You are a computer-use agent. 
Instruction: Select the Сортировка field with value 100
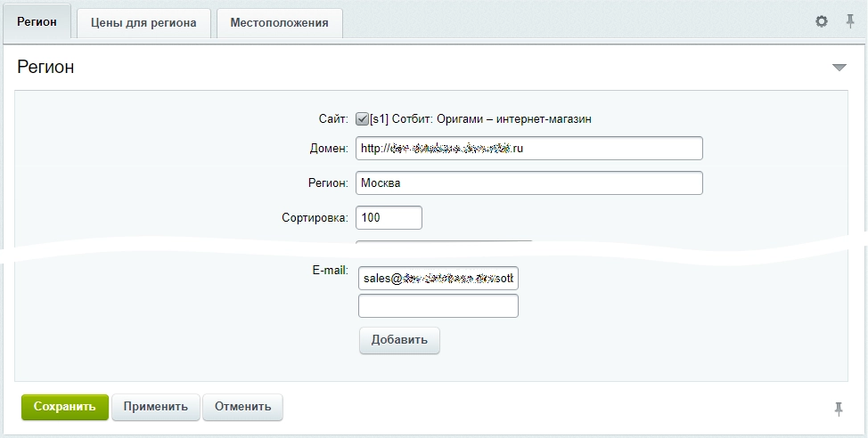coord(389,217)
